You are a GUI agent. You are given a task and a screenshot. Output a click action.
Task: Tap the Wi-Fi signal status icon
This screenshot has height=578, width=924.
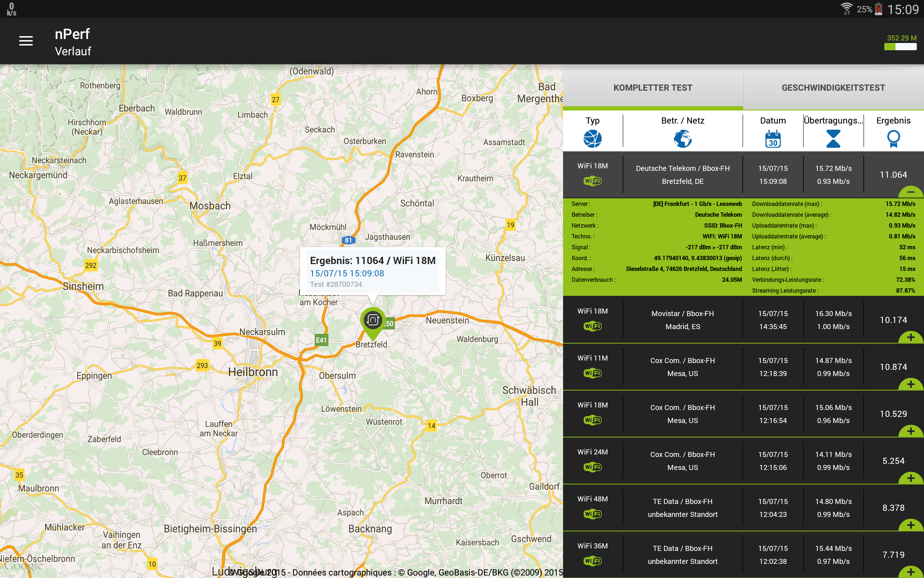[x=846, y=9]
